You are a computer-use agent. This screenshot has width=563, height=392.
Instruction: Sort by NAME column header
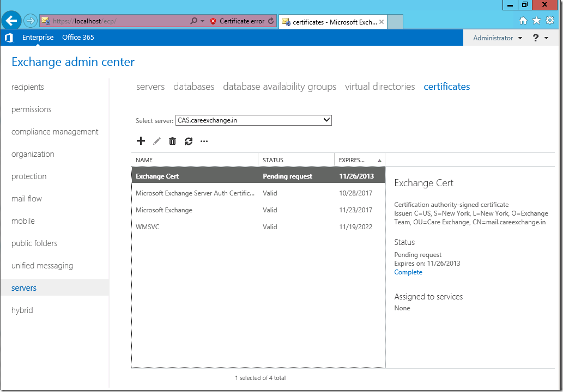pyautogui.click(x=195, y=160)
